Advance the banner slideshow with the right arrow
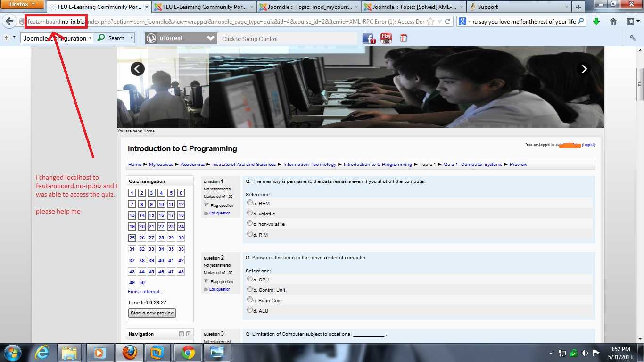 tap(584, 69)
